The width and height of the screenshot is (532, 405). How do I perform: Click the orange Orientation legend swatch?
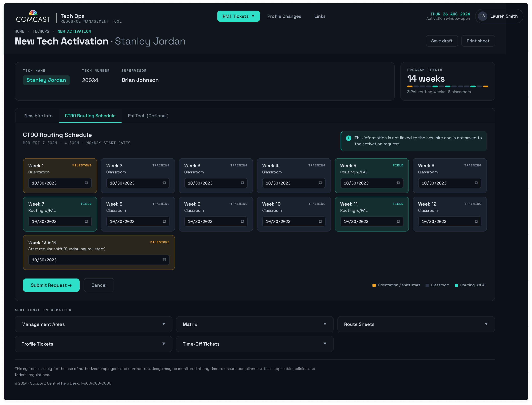coord(374,285)
